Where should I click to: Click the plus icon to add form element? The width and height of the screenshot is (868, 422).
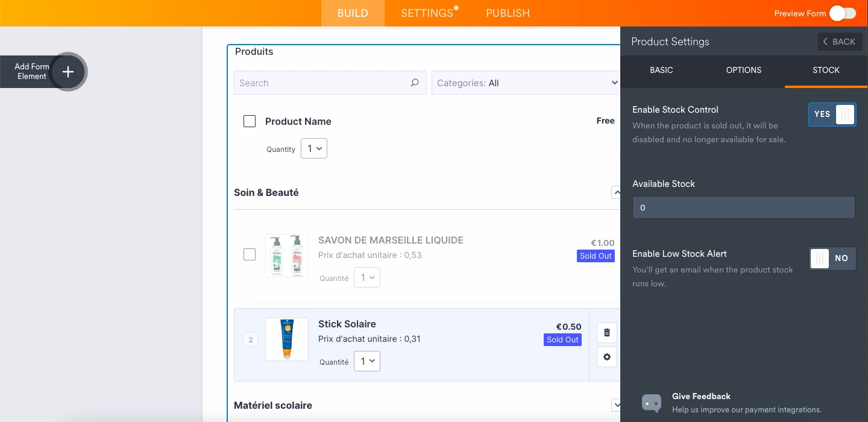click(x=68, y=72)
